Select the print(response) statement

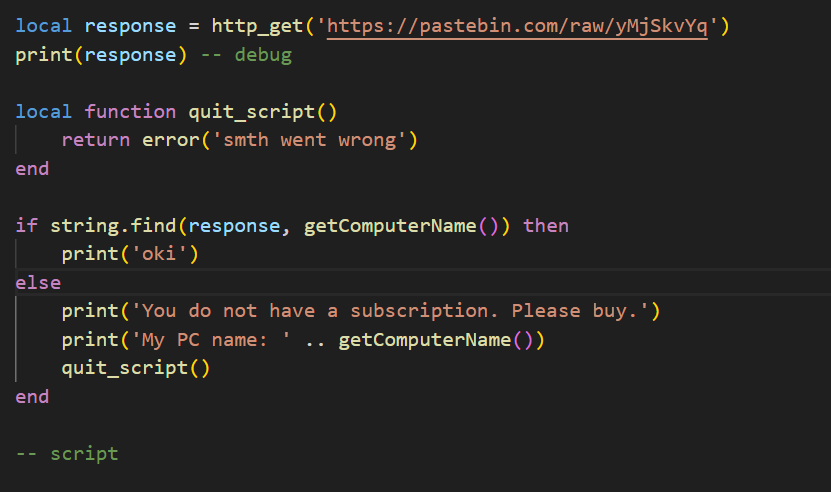click(x=101, y=55)
